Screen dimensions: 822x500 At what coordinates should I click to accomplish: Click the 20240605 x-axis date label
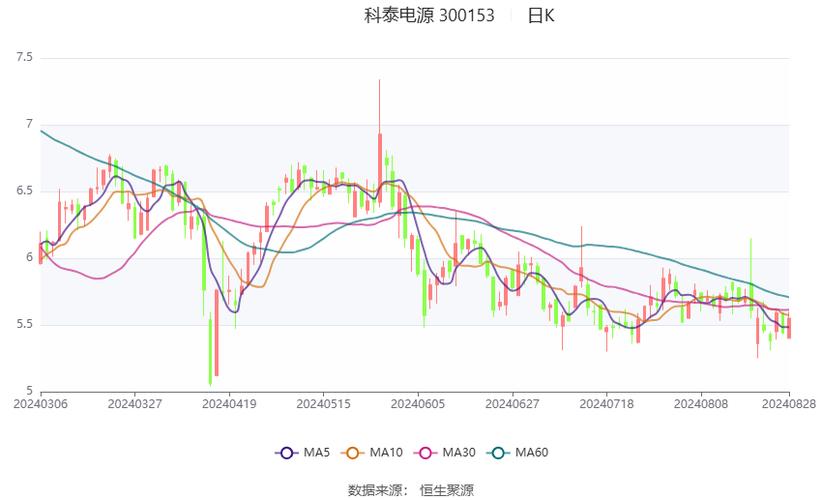coord(417,404)
